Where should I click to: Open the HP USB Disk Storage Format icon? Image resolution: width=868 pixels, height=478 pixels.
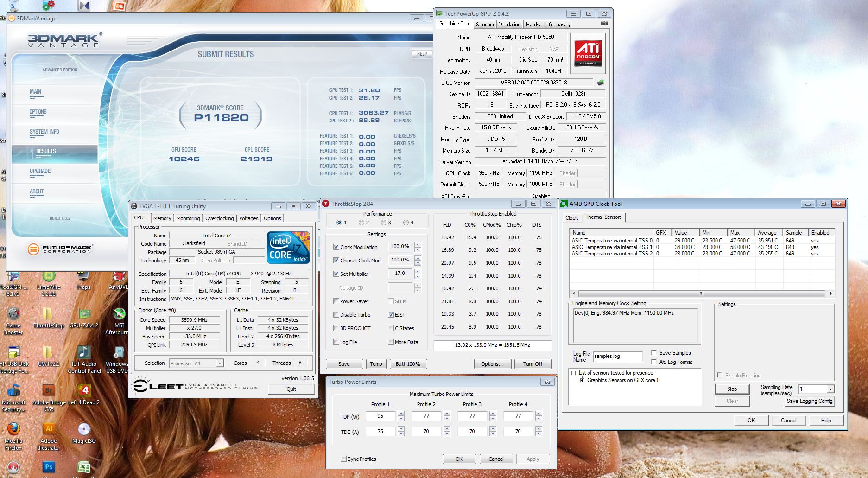(x=14, y=359)
